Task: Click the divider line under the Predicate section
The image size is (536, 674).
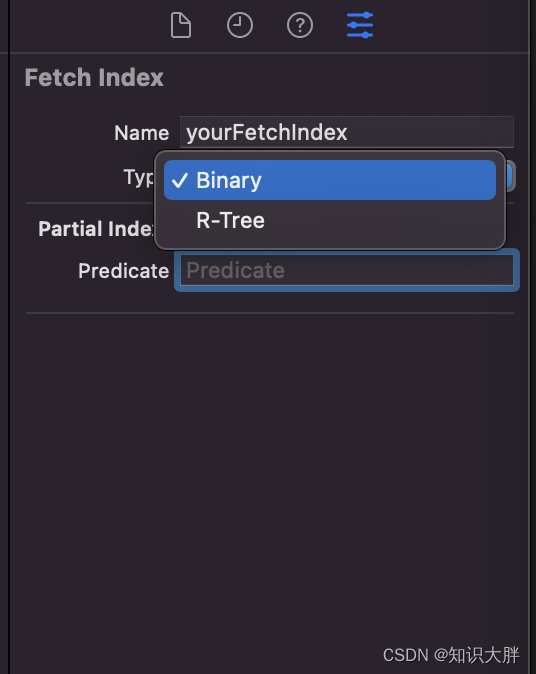Action: tap(270, 313)
